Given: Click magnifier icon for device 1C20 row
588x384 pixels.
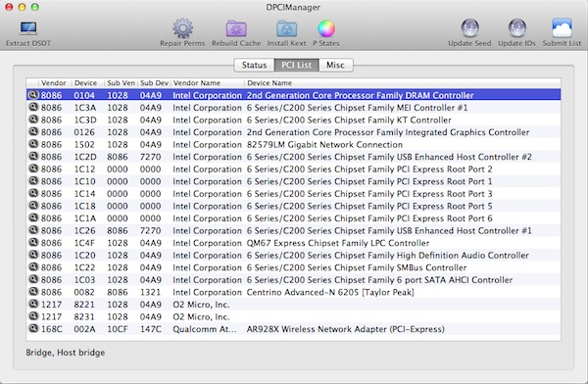Looking at the screenshot, I should [x=33, y=255].
